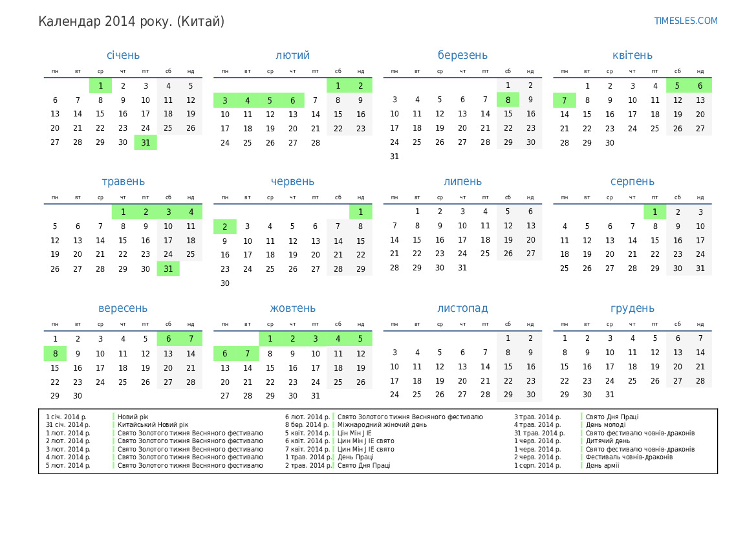
Task: Select the лютий month title
Action: coord(292,56)
